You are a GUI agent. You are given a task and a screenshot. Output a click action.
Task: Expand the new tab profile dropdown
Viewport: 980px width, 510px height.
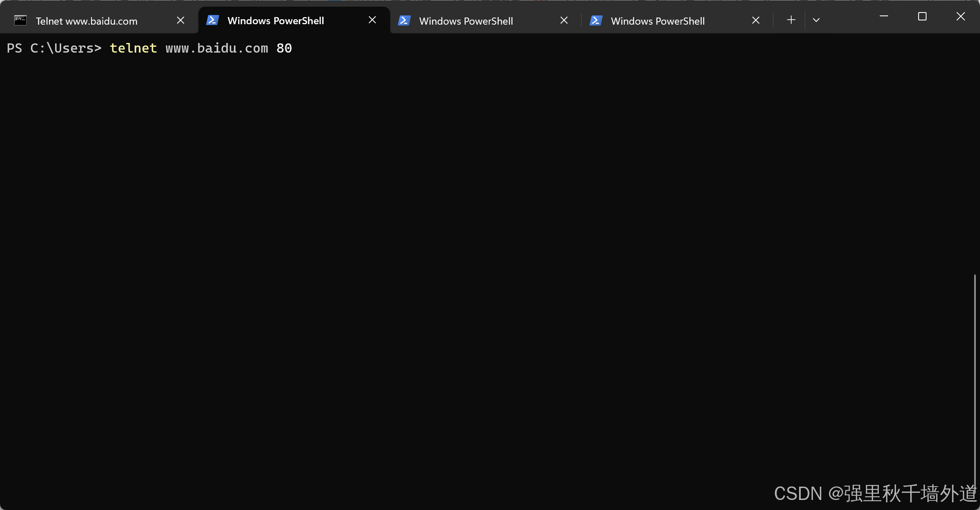pyautogui.click(x=816, y=20)
